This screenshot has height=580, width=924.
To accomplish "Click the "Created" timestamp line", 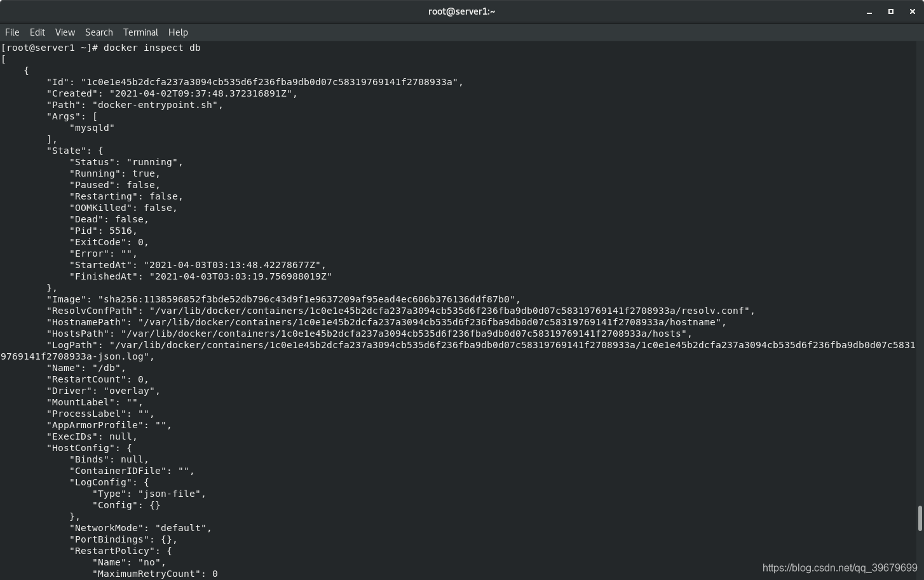I will pos(172,93).
